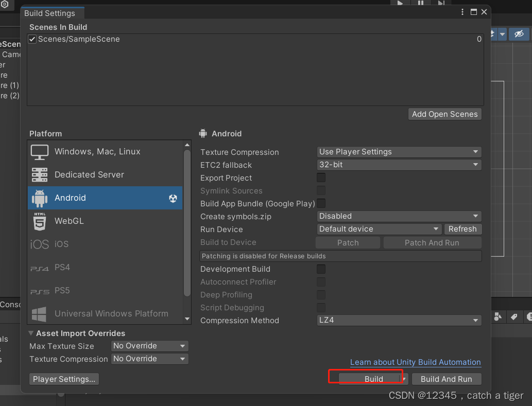Screen dimensions: 532x406
Task: Click the Build Settings tab
Action: (50, 13)
